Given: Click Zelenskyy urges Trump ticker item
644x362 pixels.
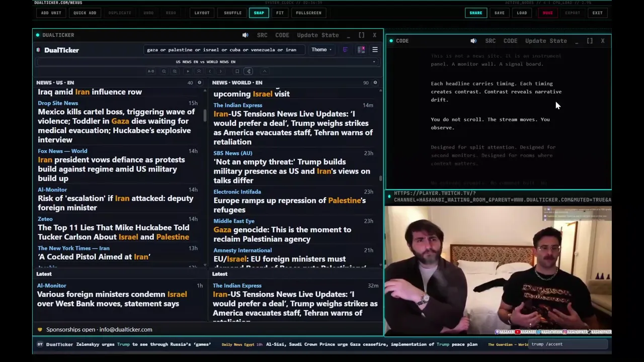Looking at the screenshot, I should [143, 344].
